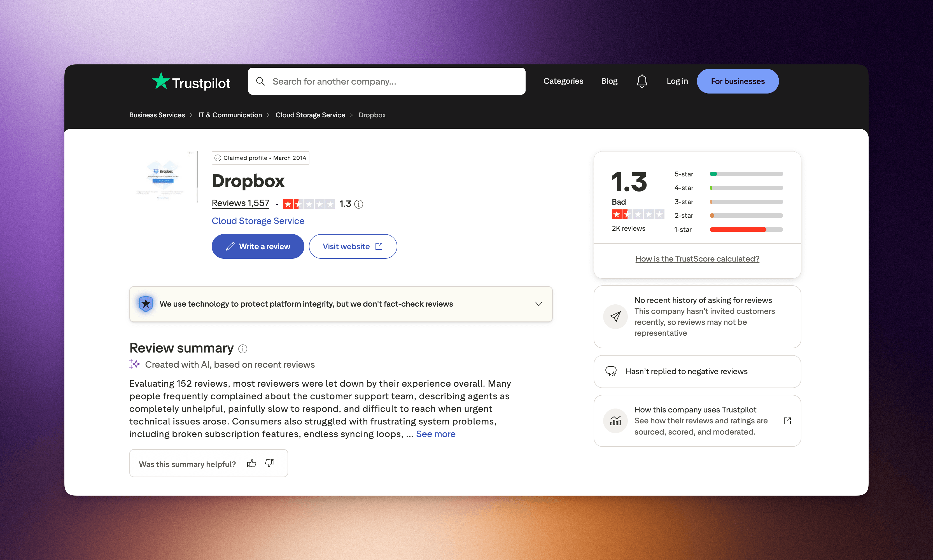The height and width of the screenshot is (560, 933).
Task: Click the external link icon in company usage card
Action: pyautogui.click(x=787, y=421)
